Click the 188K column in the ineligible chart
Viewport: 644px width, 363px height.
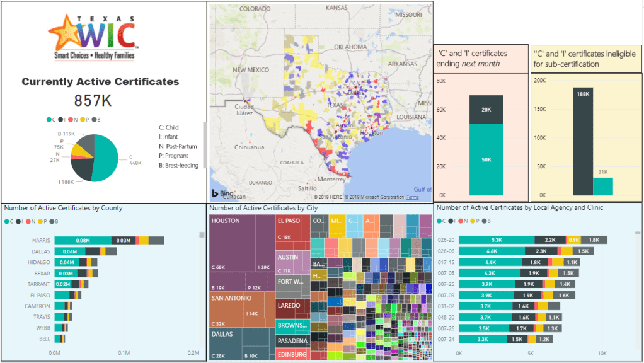coord(582,142)
